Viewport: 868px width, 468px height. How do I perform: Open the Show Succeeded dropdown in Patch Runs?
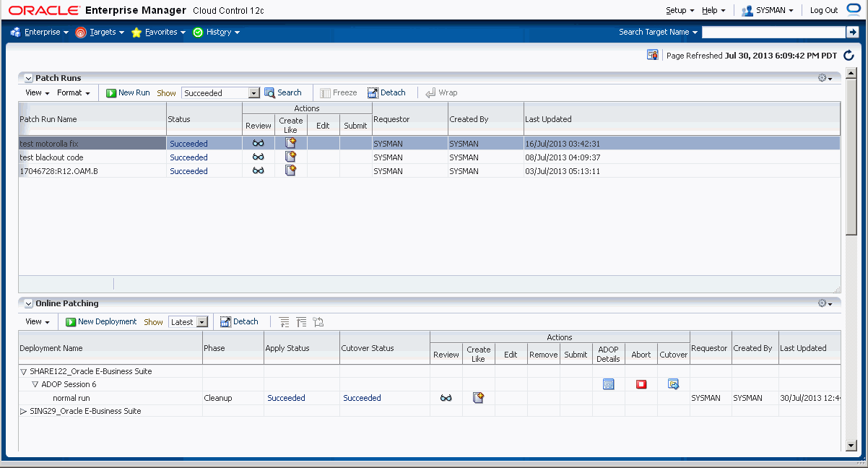point(253,93)
